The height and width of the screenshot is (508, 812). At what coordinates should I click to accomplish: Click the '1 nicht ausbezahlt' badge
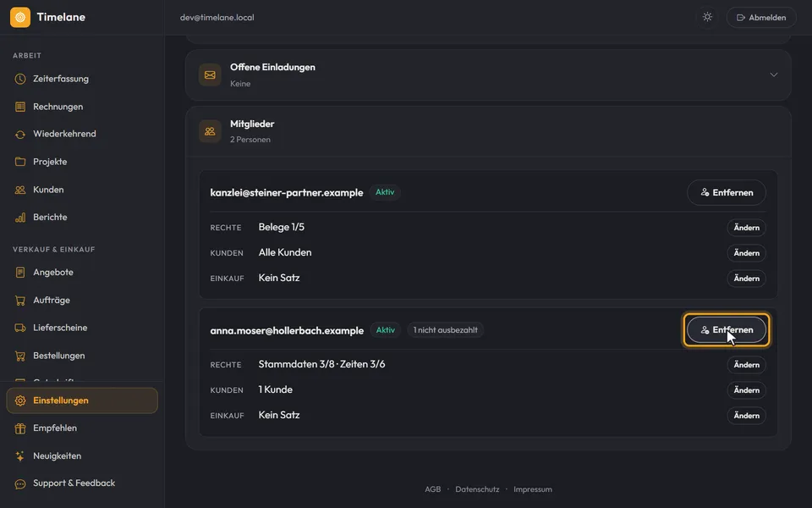point(446,330)
